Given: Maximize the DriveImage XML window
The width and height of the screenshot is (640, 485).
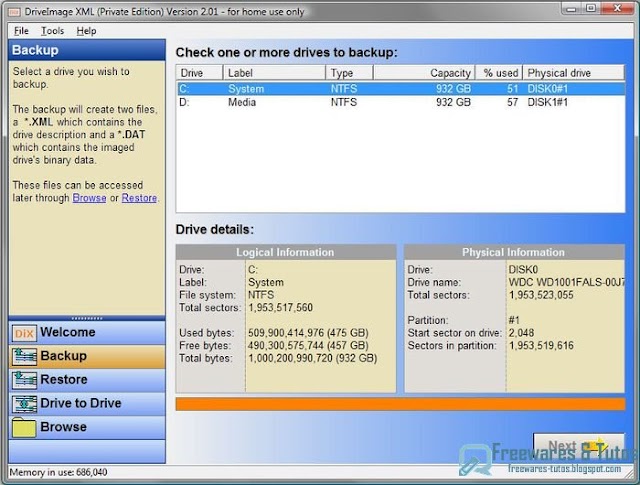Looking at the screenshot, I should pyautogui.click(x=591, y=8).
